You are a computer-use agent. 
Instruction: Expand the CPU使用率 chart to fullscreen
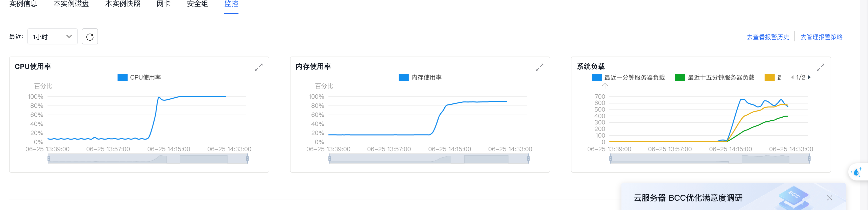(258, 67)
